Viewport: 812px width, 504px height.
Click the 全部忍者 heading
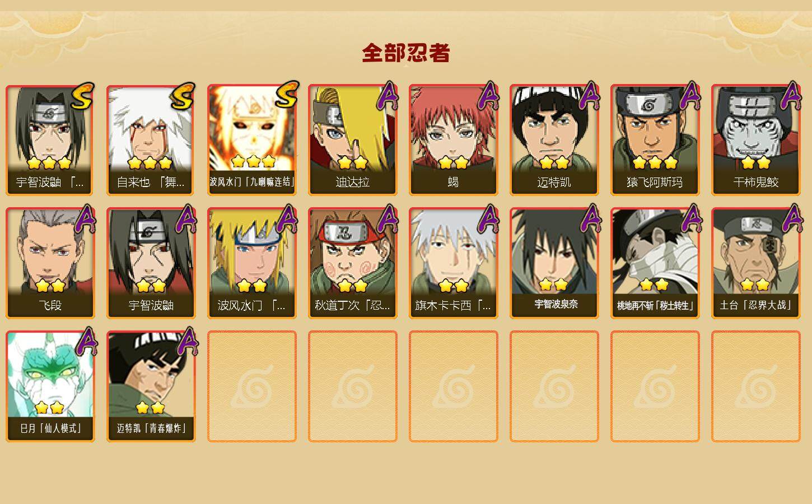406,53
